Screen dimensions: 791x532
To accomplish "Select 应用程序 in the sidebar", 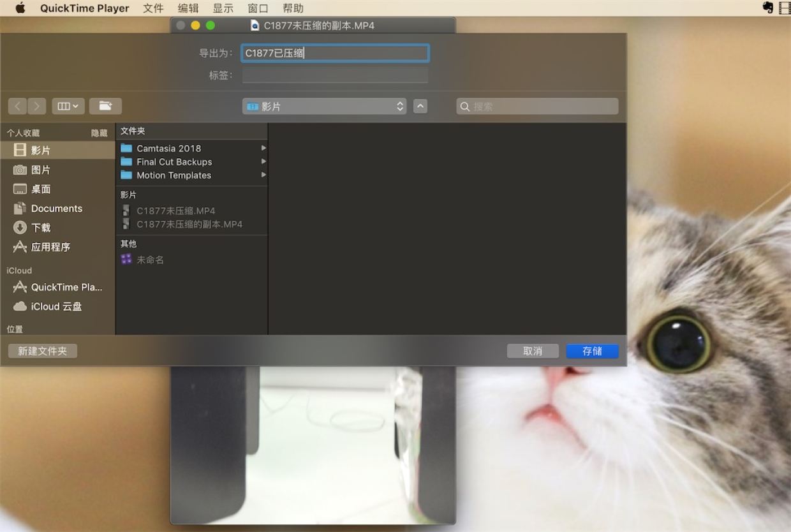I will [x=57, y=247].
